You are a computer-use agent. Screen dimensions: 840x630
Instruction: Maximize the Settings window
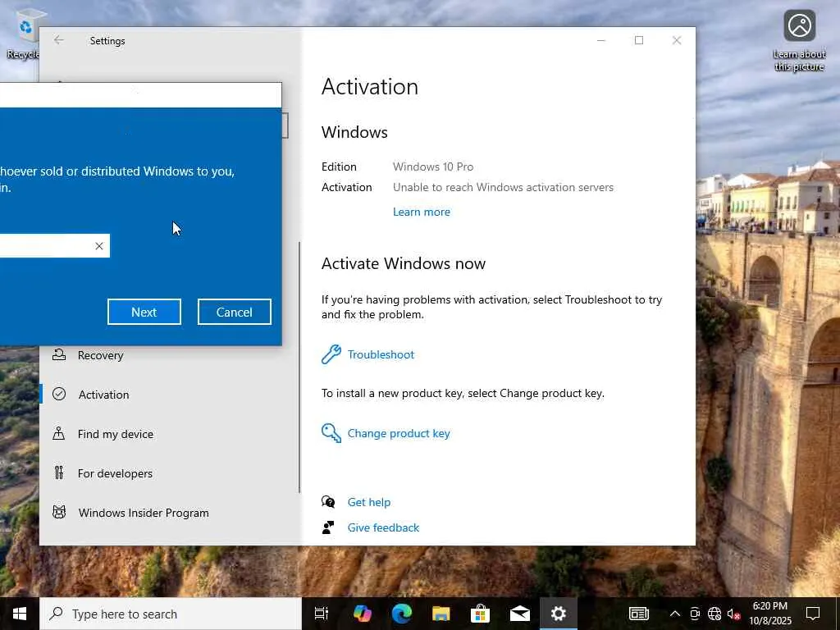point(638,40)
